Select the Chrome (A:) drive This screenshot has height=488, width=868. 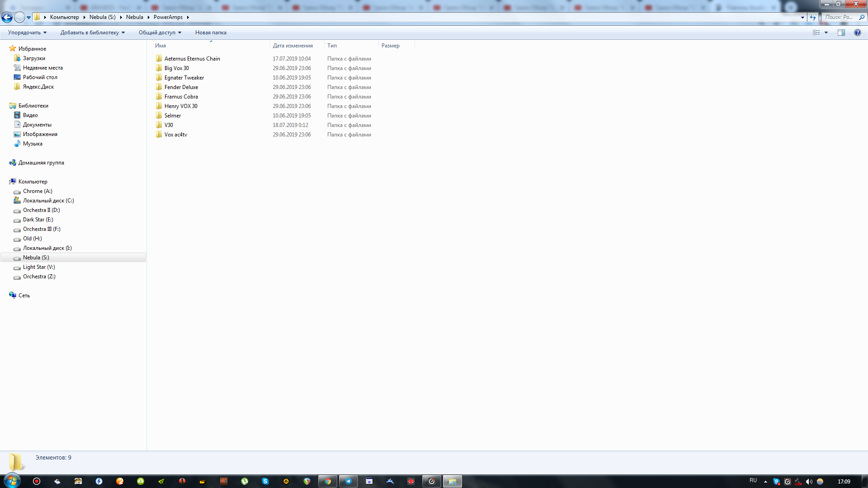coord(38,191)
